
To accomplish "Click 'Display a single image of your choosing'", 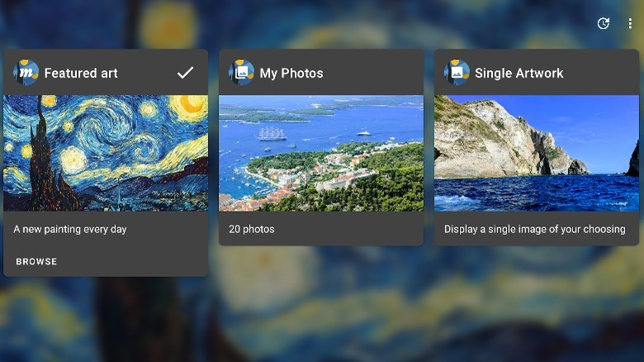I will [534, 229].
